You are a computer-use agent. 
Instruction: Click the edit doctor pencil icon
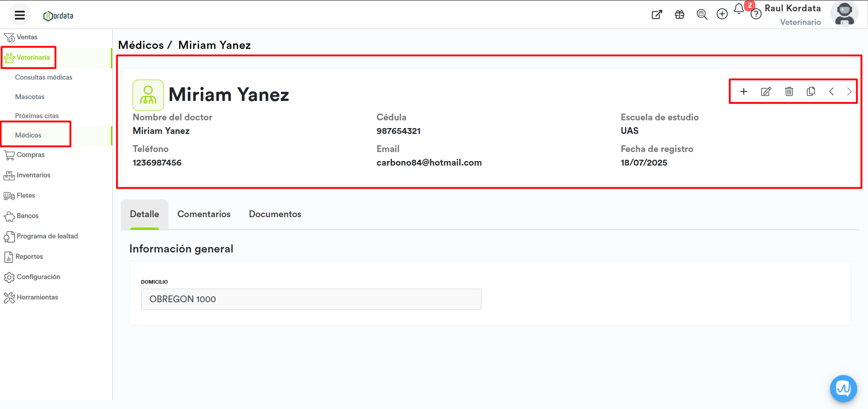point(766,91)
